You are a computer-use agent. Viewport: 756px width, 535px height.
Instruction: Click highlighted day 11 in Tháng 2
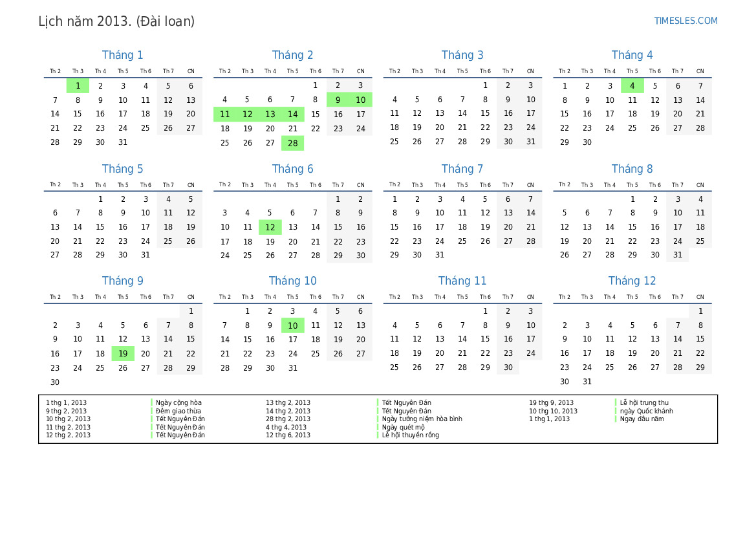pyautogui.click(x=224, y=115)
